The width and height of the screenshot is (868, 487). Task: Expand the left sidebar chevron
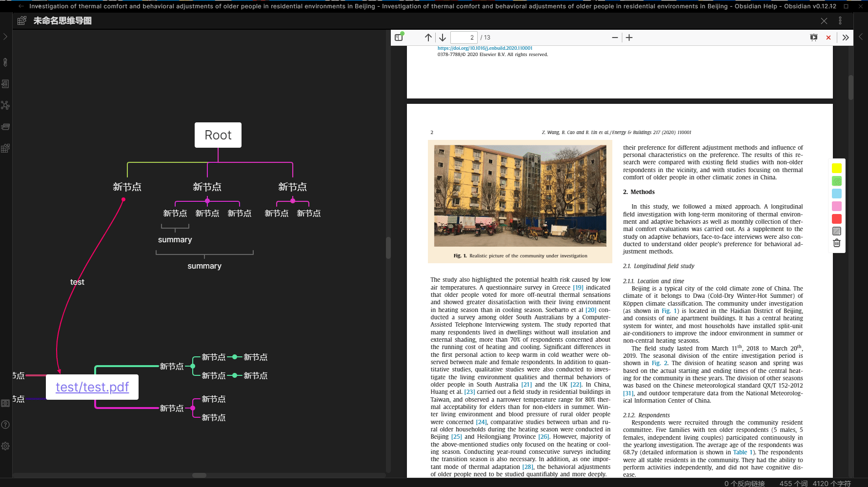pos(5,37)
